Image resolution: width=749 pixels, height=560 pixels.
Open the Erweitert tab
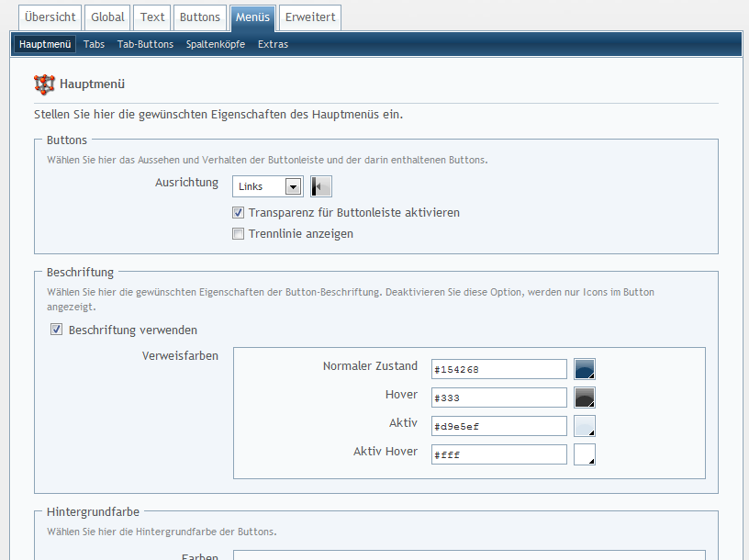pos(310,17)
